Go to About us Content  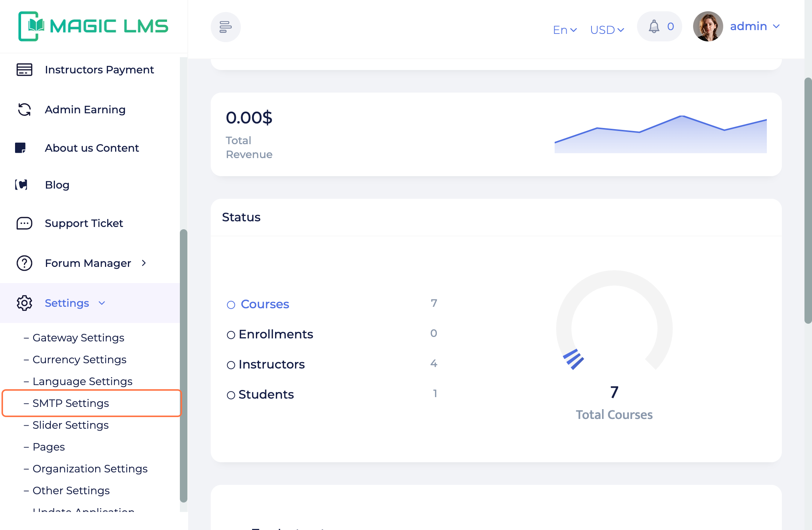click(x=92, y=148)
